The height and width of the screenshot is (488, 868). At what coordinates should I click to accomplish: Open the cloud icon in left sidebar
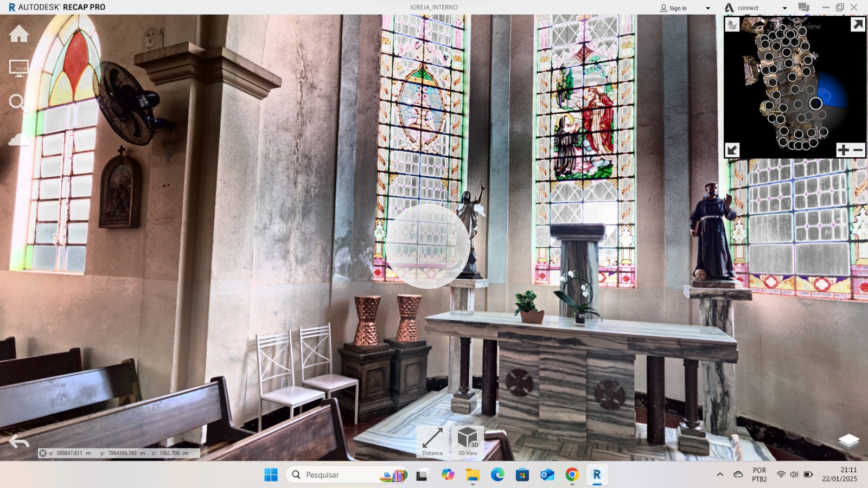pyautogui.click(x=19, y=139)
